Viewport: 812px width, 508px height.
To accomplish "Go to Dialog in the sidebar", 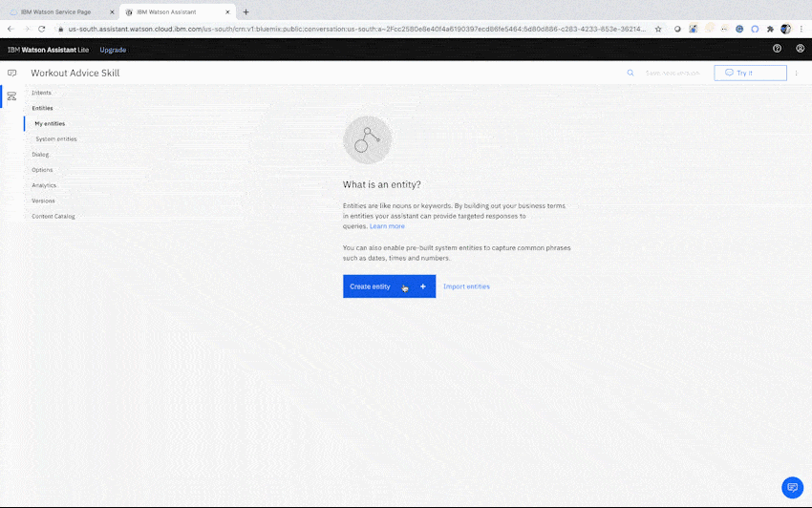I will point(40,155).
